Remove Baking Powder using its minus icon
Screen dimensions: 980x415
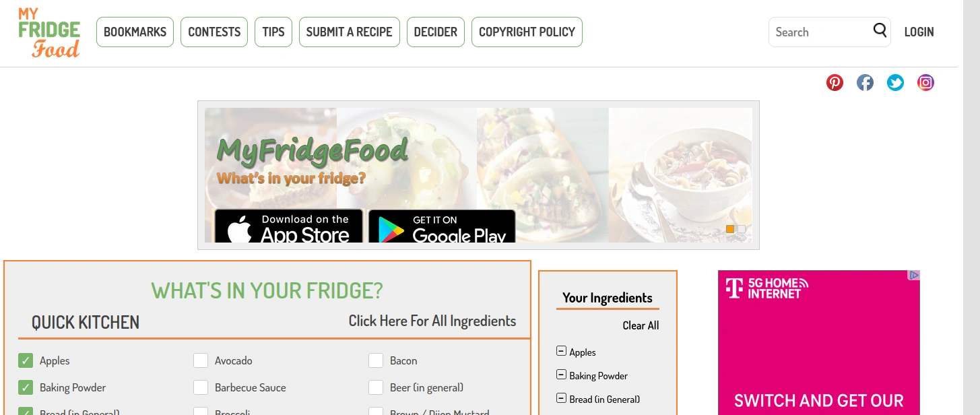coord(561,375)
